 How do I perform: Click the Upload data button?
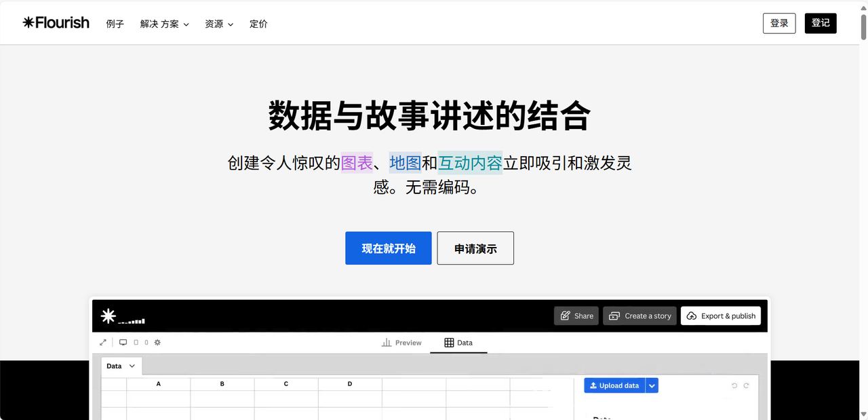[614, 385]
